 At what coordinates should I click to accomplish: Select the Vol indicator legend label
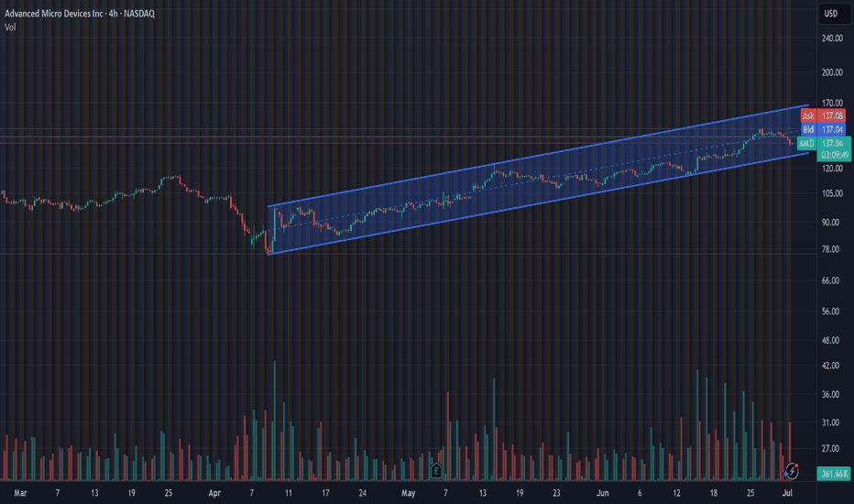10,27
